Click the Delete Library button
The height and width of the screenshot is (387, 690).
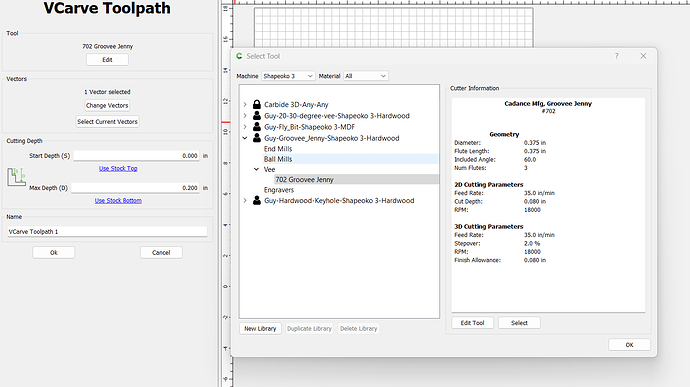[359, 328]
